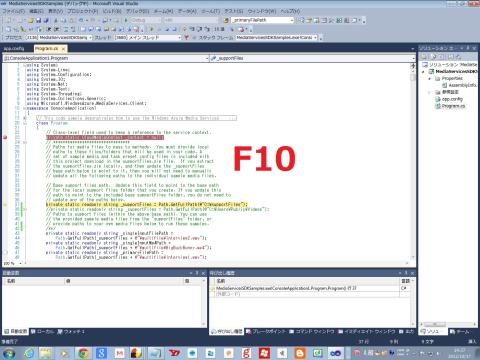Click the Continue debugging play icon
Screen dimensions: 480x360
tap(126, 20)
